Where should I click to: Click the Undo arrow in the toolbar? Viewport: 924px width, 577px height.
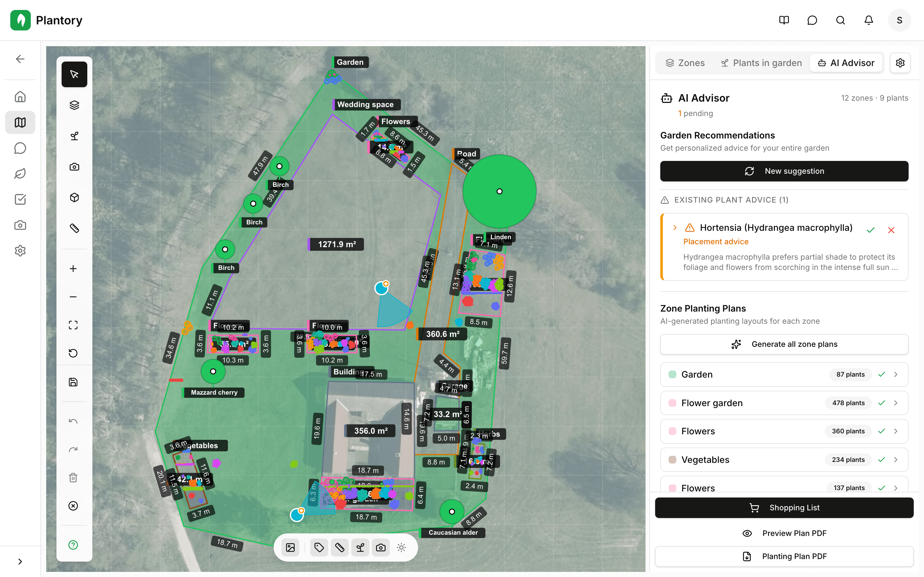pyautogui.click(x=73, y=421)
